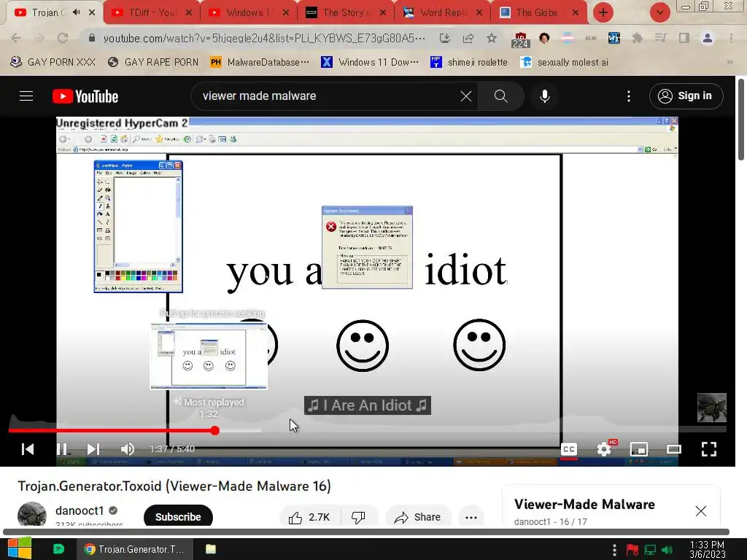Image resolution: width=747 pixels, height=560 pixels.
Task: Open Trojan.Generator Chrome taskbar window
Action: click(x=136, y=549)
